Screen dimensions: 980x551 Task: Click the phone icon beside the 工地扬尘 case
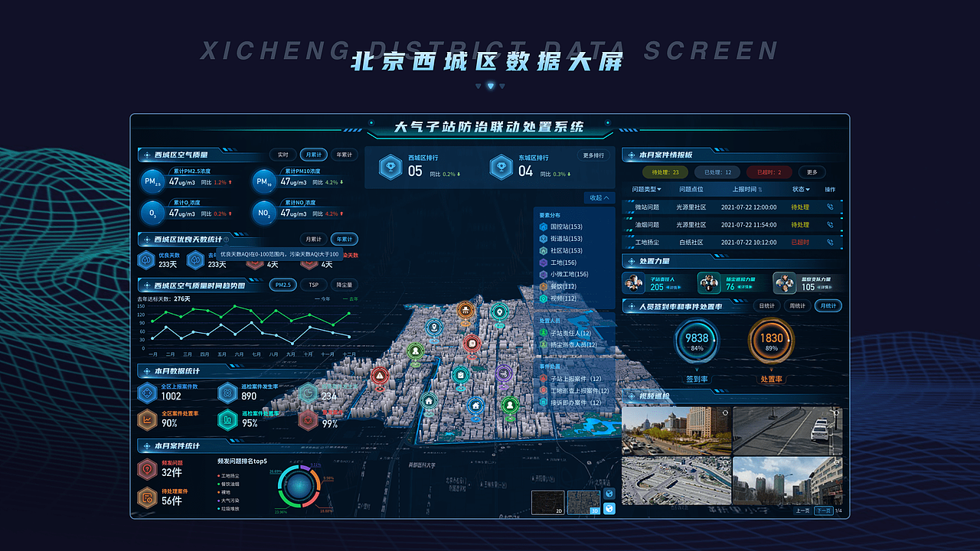[830, 243]
